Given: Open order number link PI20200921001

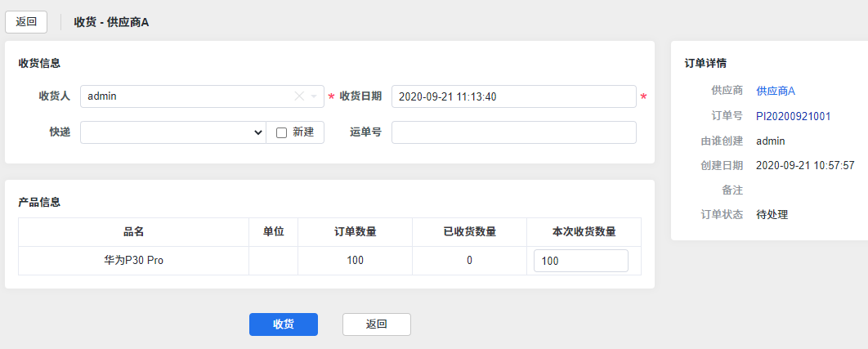Looking at the screenshot, I should coord(793,116).
